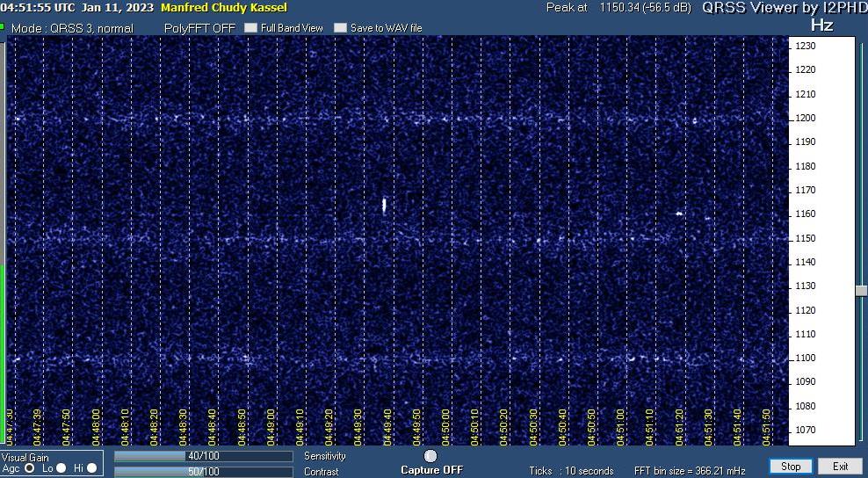The height and width of the screenshot is (478, 868).
Task: Click the Peak at 1150.34 readout
Action: pyautogui.click(x=618, y=8)
